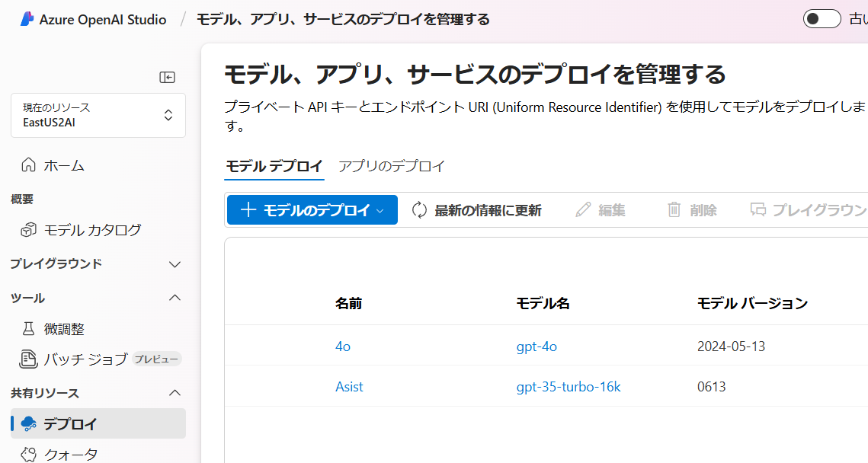The image size is (868, 463).
Task: Click the refresh icon beside 最新の情報に更新
Action: point(420,210)
